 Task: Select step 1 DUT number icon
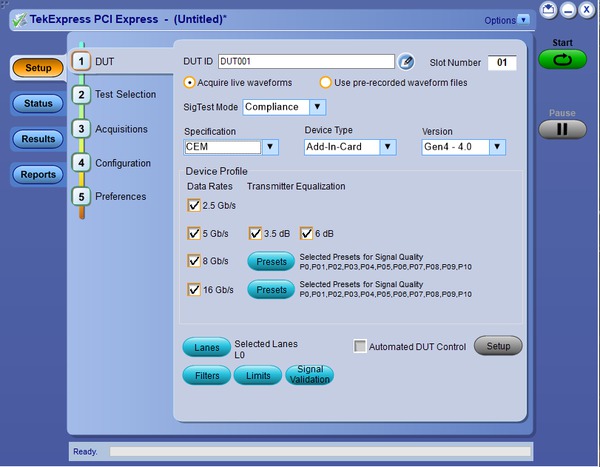tap(81, 61)
